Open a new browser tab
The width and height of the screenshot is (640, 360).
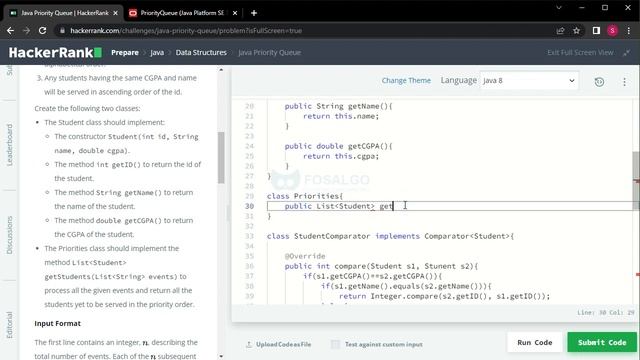(254, 13)
